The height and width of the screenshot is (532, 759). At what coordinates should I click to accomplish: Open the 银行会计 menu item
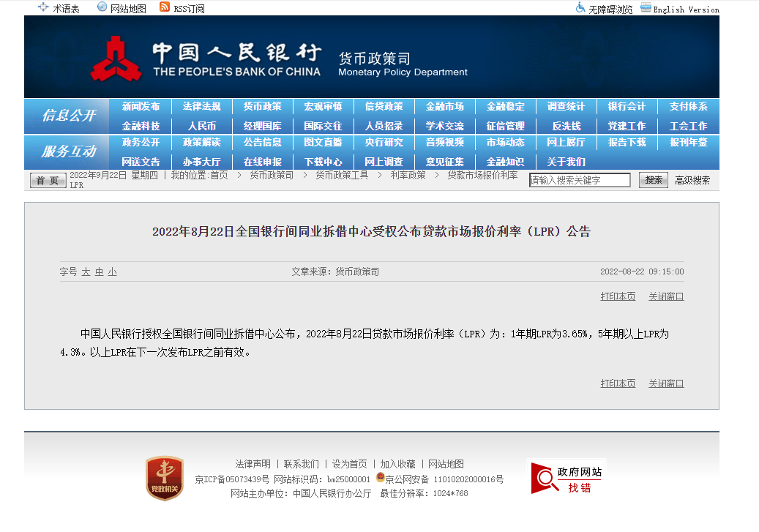point(627,107)
